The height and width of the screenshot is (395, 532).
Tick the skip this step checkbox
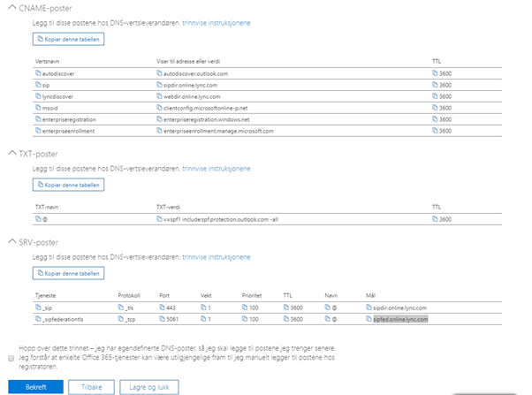[x=11, y=358]
